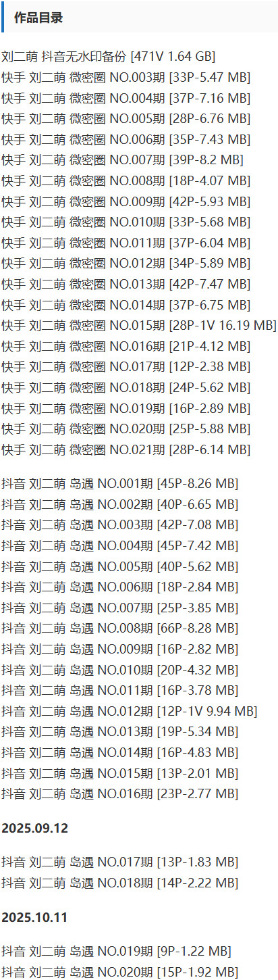Select 抖音 岛遇 NO.020期 15P entry
The width and height of the screenshot is (278, 980).
tap(119, 973)
